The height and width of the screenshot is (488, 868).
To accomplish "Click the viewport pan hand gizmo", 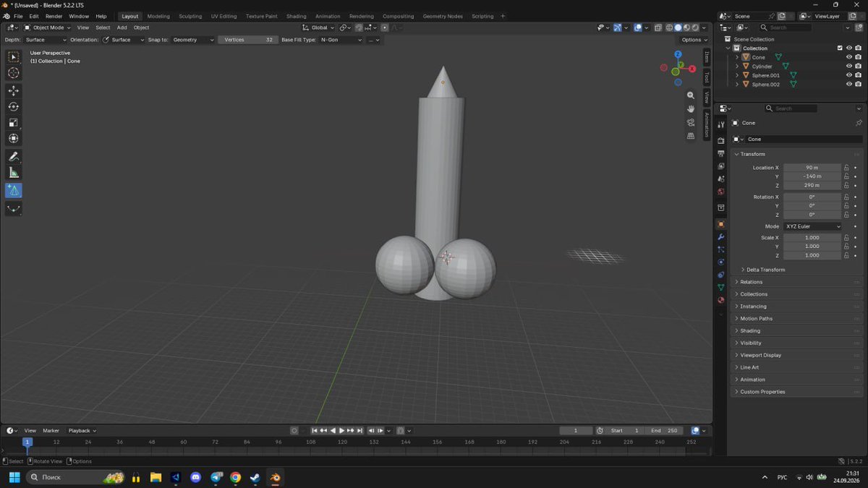I will tap(691, 108).
